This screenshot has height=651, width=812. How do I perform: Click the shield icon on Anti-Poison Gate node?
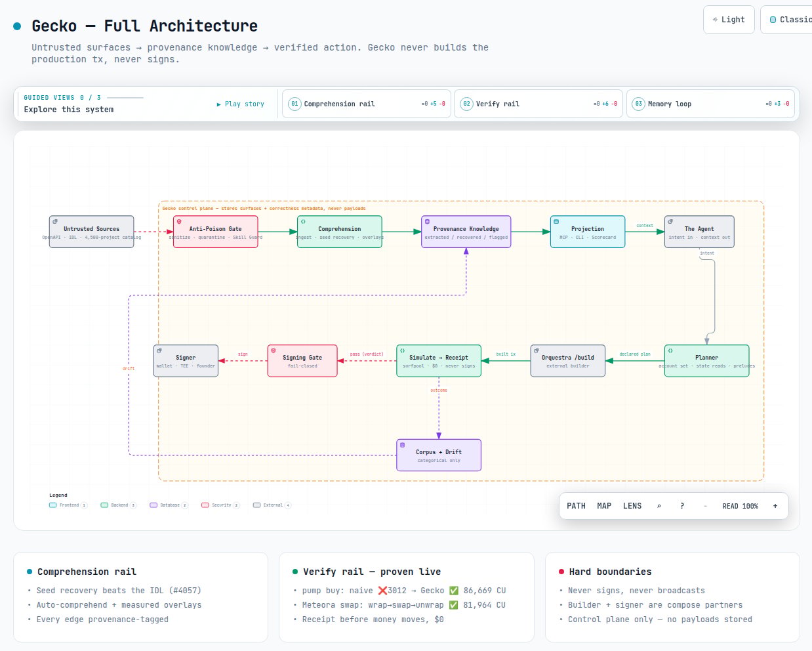179,222
